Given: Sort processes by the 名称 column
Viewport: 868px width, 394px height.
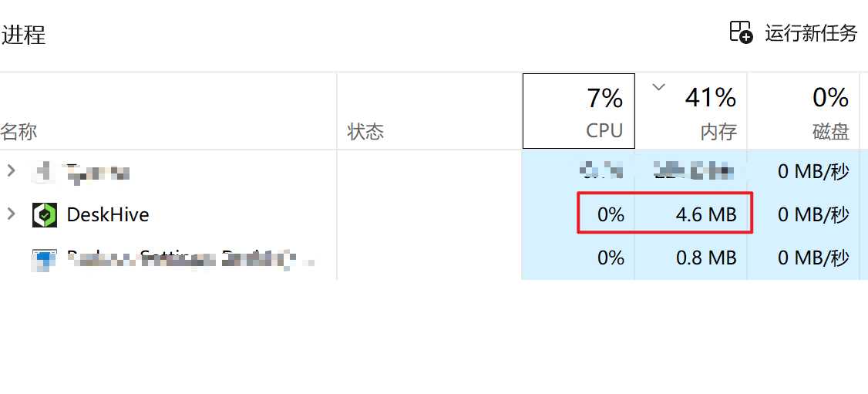Looking at the screenshot, I should [x=19, y=132].
